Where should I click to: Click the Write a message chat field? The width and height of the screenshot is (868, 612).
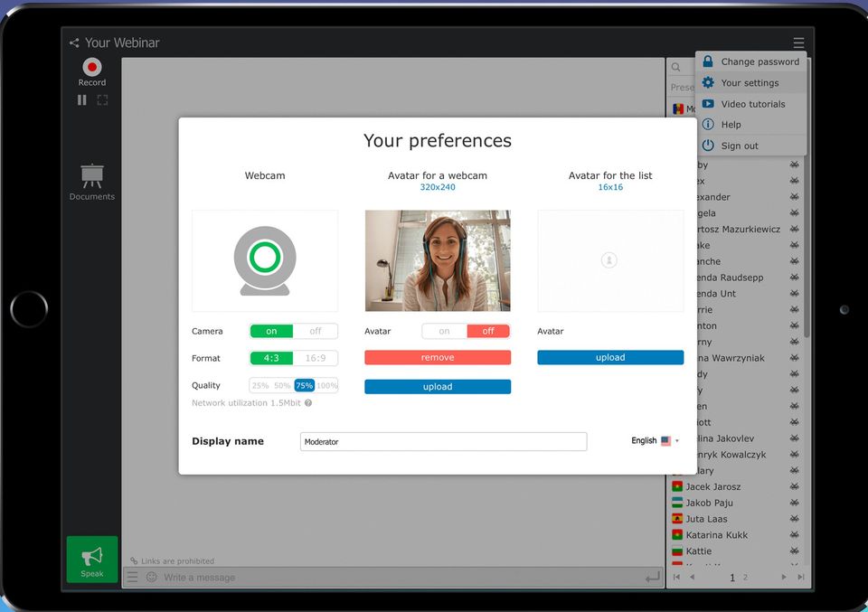pos(401,577)
